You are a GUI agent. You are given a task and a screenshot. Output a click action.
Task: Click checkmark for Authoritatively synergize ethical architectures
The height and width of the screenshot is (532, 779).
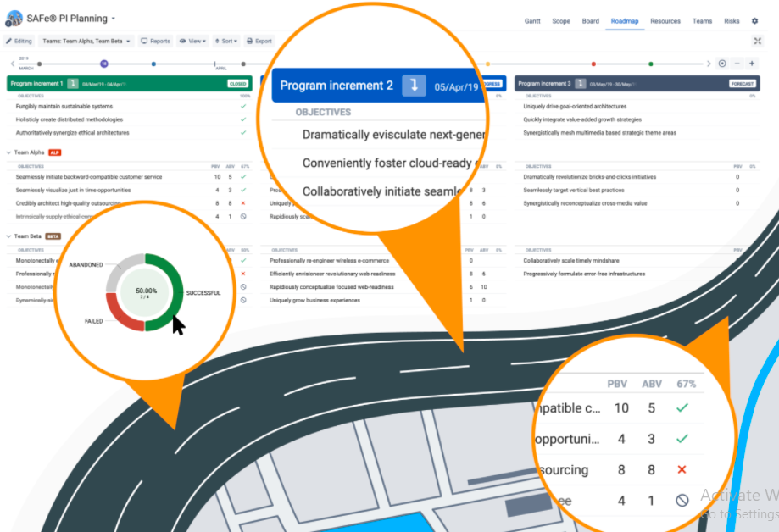point(243,133)
